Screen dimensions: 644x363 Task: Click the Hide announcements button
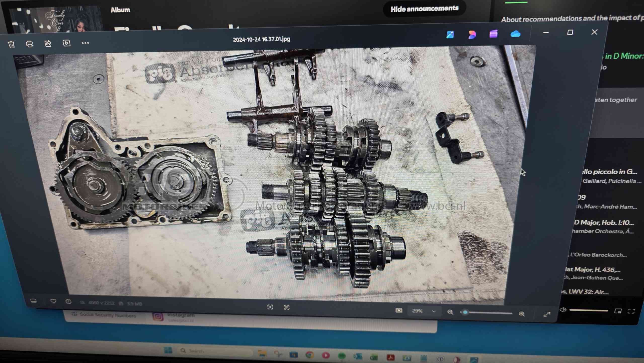click(x=424, y=9)
